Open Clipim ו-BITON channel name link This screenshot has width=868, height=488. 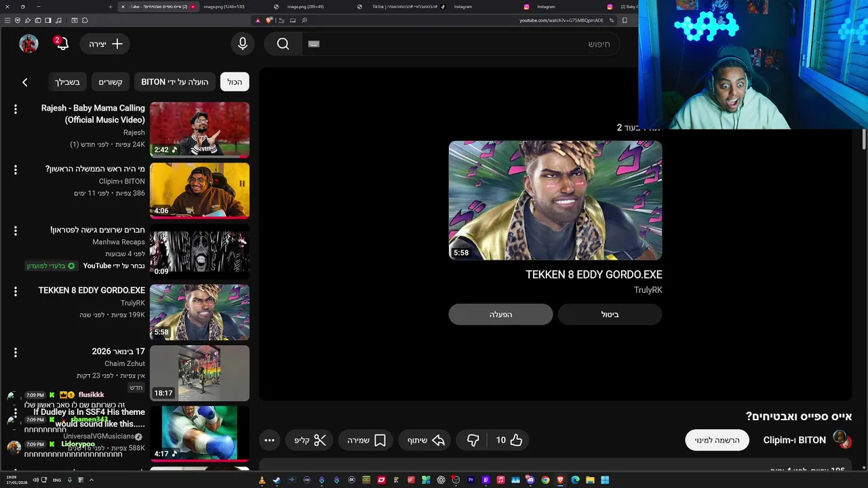click(x=794, y=440)
